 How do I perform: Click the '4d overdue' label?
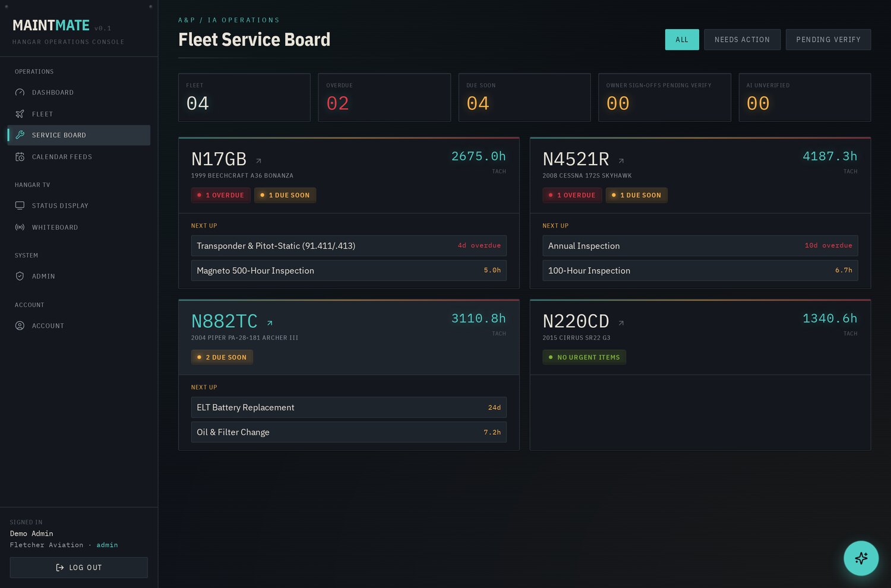[479, 245]
